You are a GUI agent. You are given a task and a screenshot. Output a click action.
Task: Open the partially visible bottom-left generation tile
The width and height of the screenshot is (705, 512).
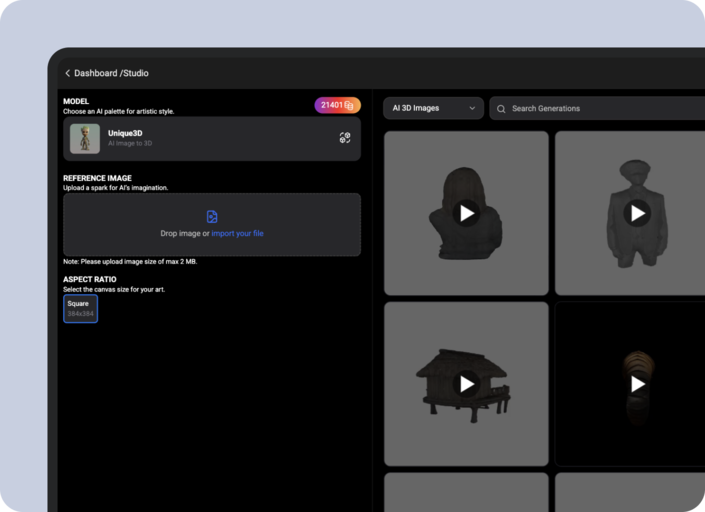(x=466, y=492)
